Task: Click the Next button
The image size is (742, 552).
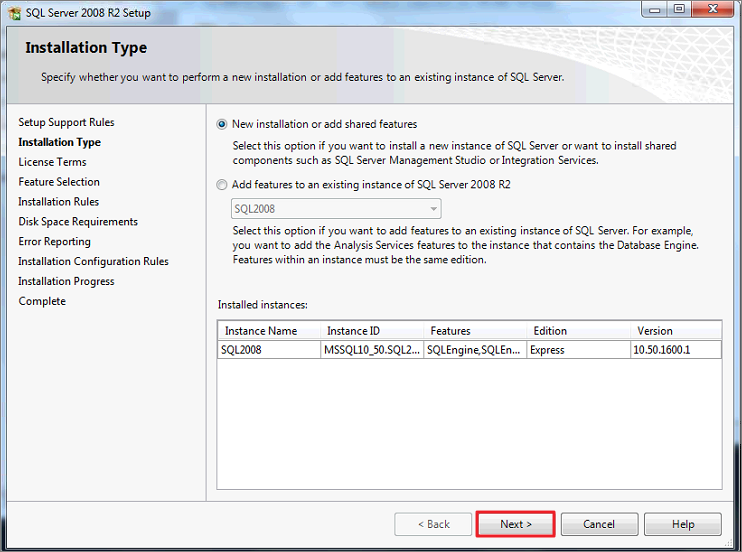Action: (x=515, y=524)
